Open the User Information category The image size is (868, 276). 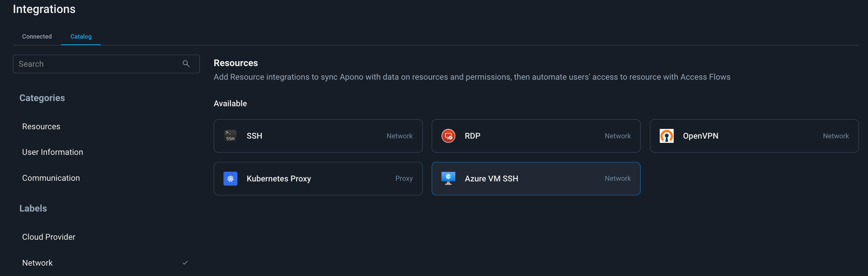(x=52, y=152)
